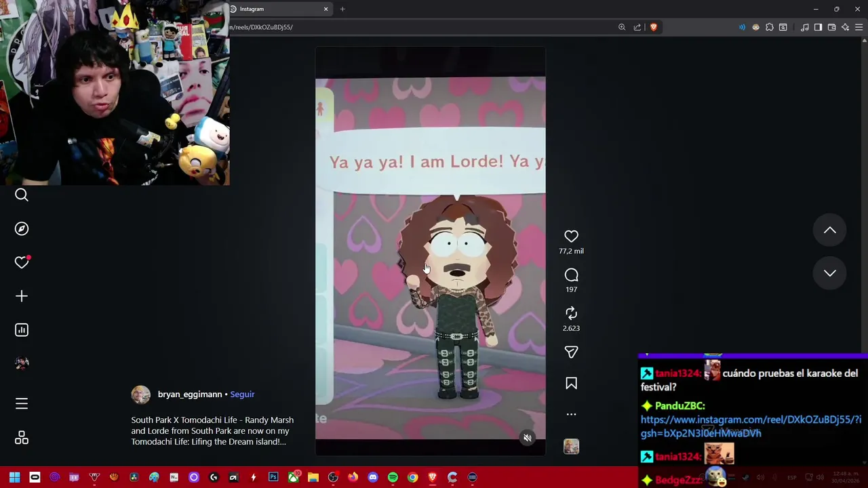Open Brave playlist music note icon

[x=805, y=27]
